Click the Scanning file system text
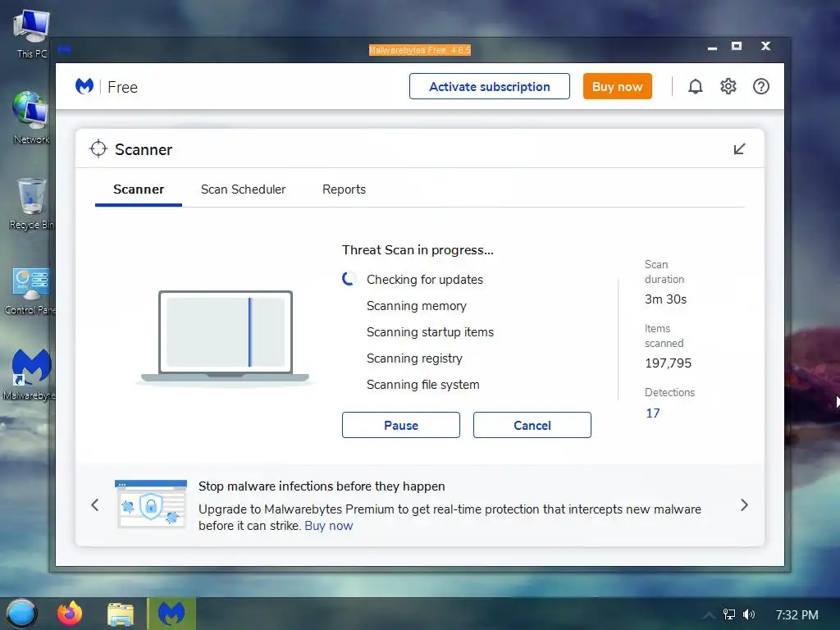This screenshot has width=840, height=630. (422, 384)
